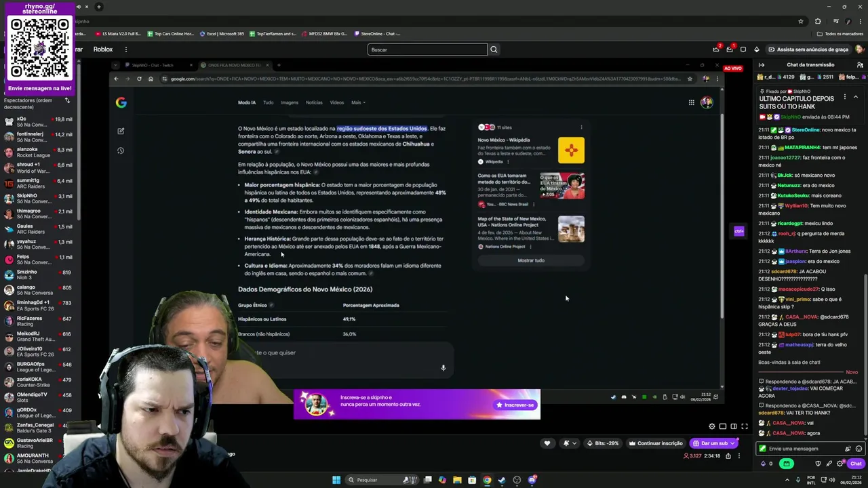Click the Windows Start button
Viewport: 868px width, 488px height.
336,480
